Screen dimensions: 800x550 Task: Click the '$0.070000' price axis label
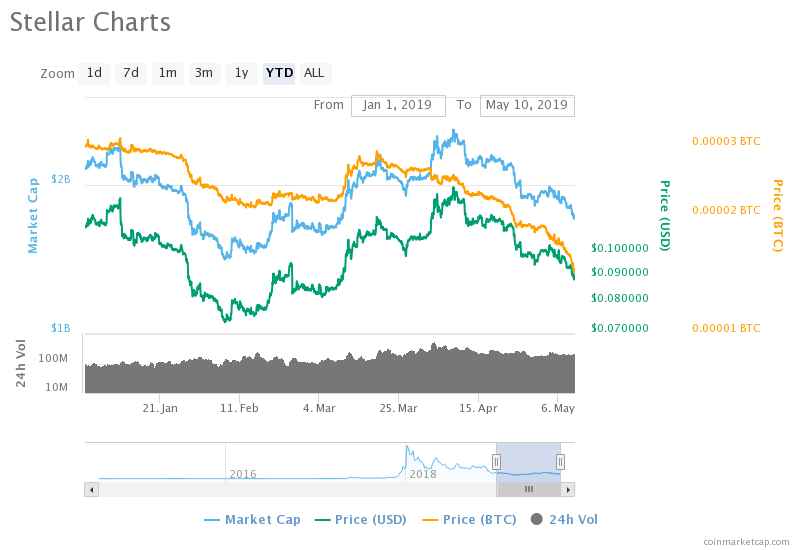pos(619,328)
